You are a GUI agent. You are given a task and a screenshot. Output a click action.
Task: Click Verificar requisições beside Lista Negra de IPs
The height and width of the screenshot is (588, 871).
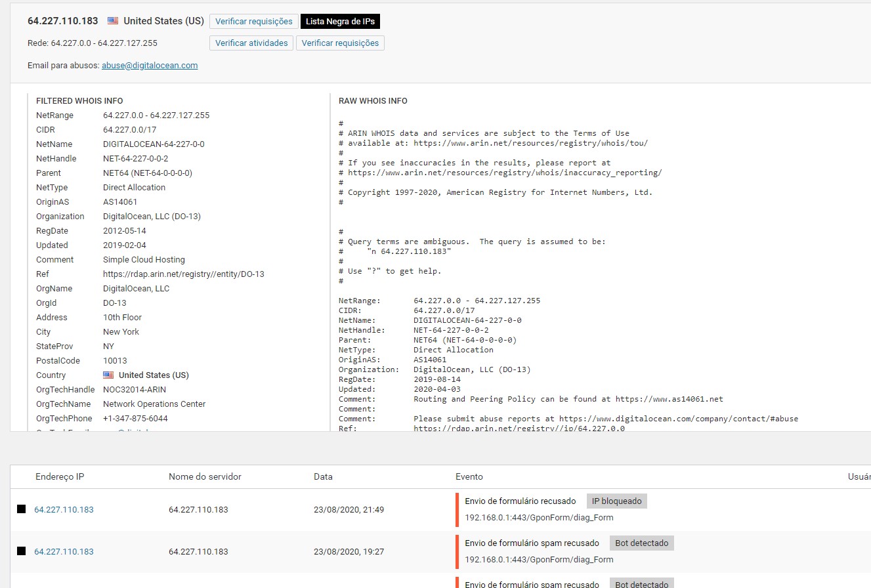point(253,22)
